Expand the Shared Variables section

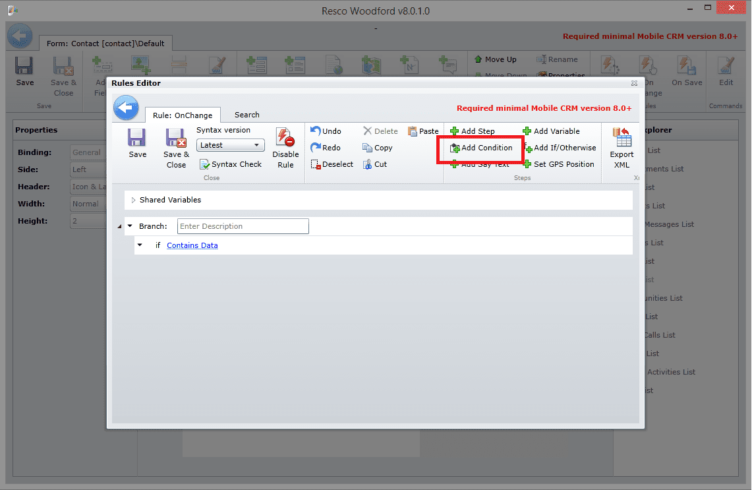[132, 200]
